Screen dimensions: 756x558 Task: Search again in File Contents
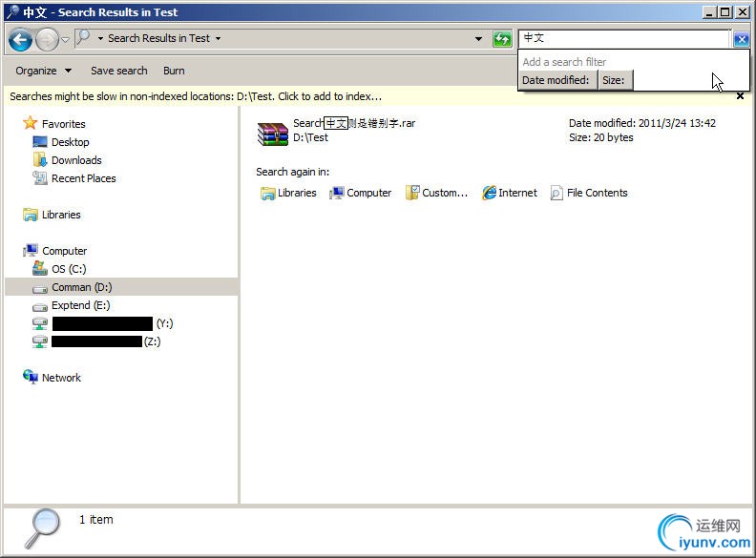pyautogui.click(x=598, y=193)
